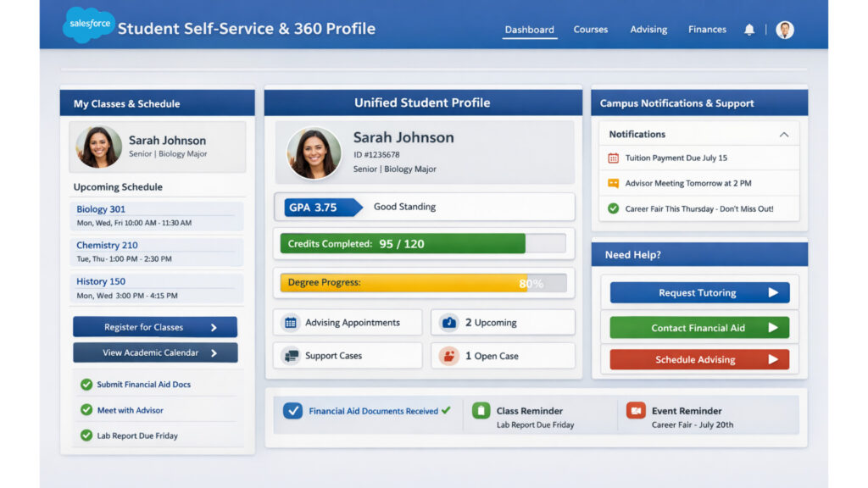Click the notification bell icon
This screenshot has width=868, height=488.
coord(749,30)
